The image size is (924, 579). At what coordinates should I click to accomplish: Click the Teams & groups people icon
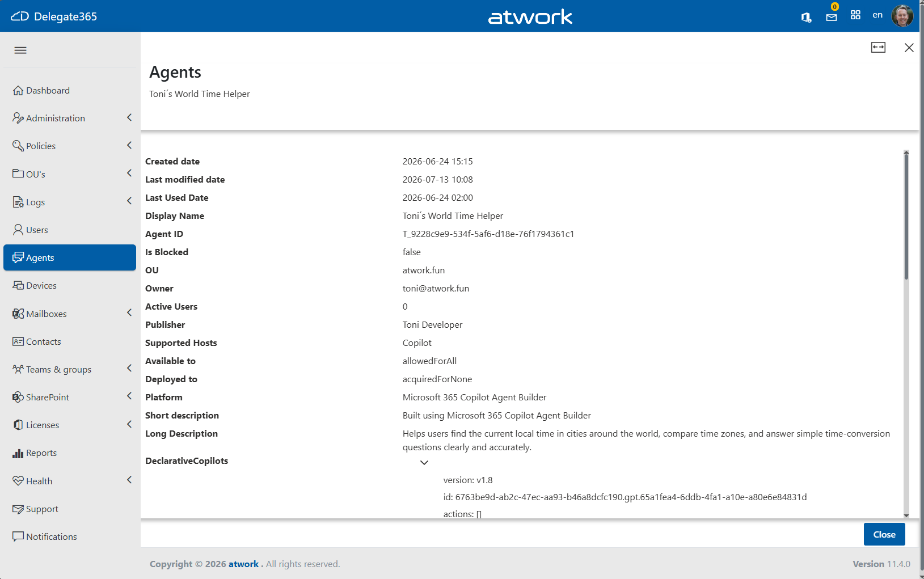click(18, 369)
